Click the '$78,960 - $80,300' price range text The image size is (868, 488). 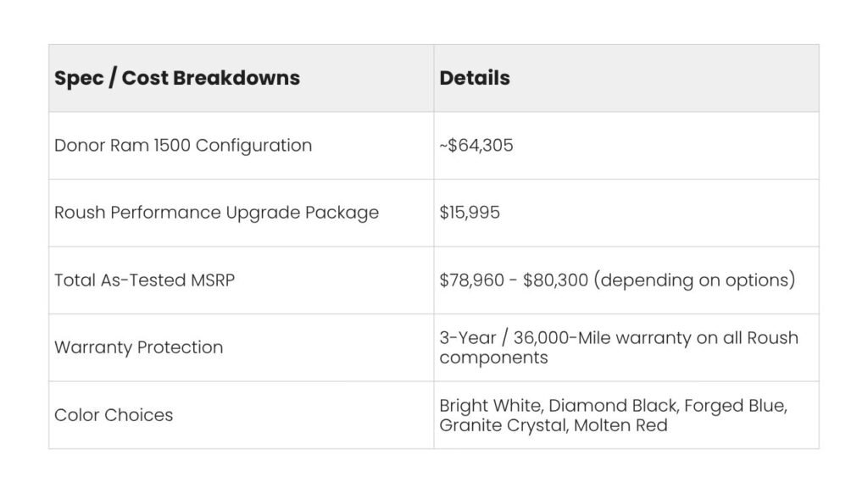click(514, 280)
